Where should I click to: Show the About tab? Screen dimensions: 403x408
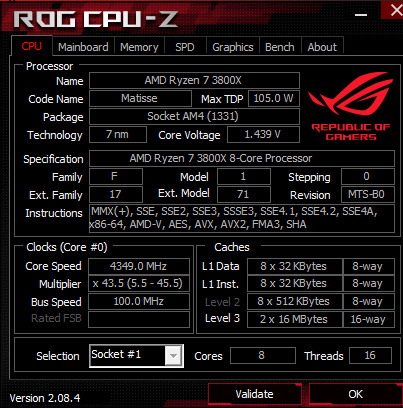click(x=322, y=47)
